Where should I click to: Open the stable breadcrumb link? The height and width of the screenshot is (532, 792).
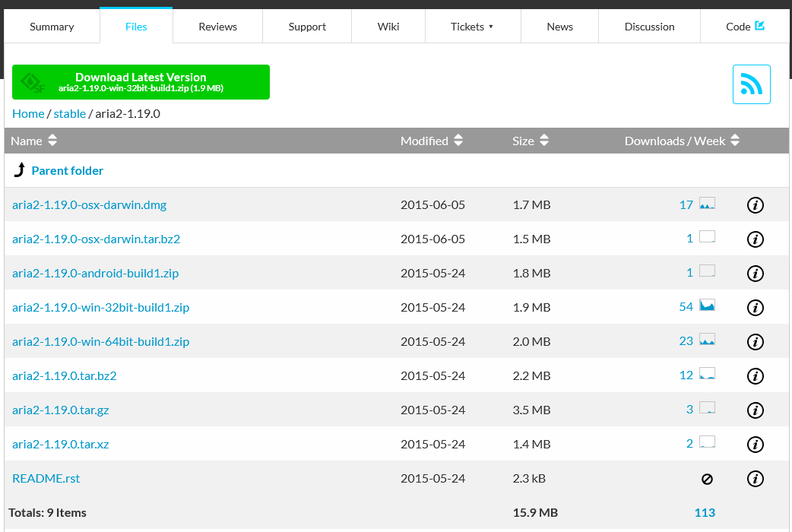69,112
